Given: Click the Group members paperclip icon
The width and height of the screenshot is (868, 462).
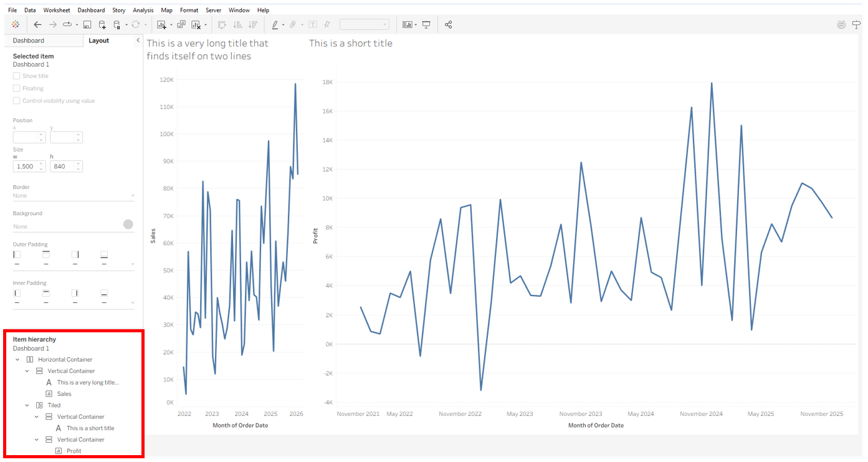Looking at the screenshot, I should (x=293, y=24).
